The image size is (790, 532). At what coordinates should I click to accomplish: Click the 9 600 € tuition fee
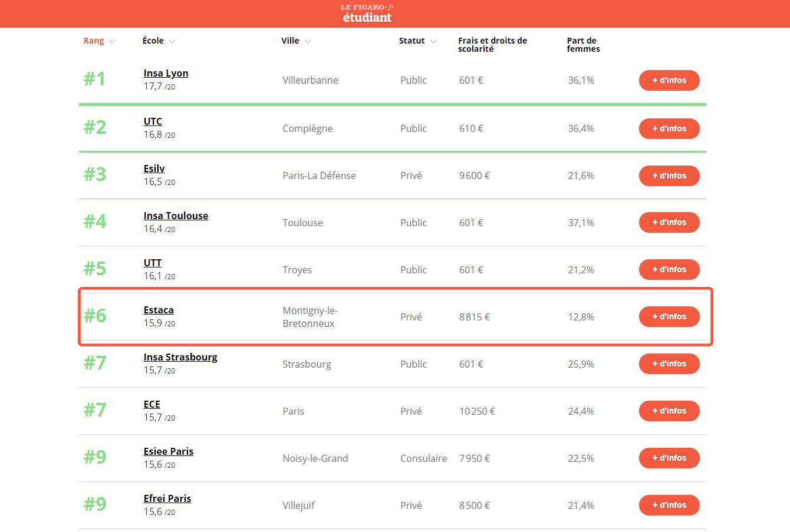click(x=475, y=176)
